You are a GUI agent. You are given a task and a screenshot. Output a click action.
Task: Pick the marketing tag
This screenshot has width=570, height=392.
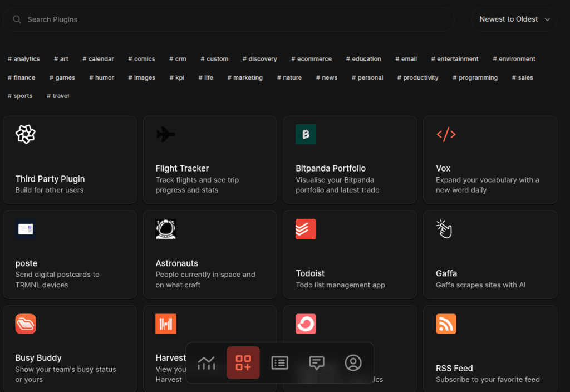(245, 77)
